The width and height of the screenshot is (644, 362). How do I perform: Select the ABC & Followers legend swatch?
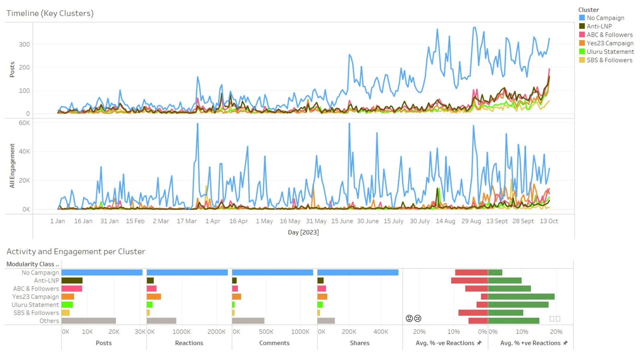click(582, 35)
